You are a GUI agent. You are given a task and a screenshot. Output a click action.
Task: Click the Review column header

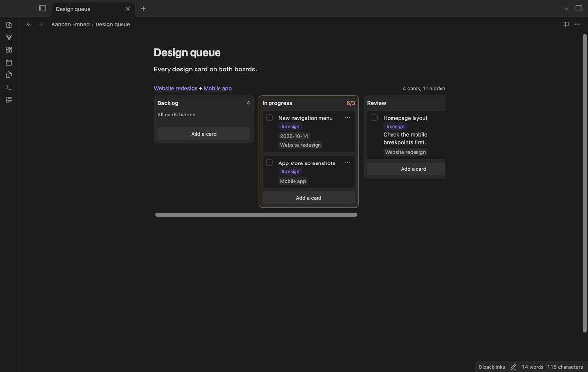point(377,103)
